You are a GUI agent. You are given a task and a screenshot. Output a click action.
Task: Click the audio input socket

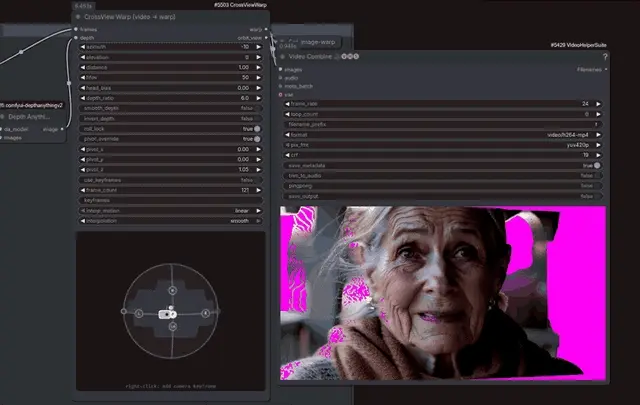[x=280, y=78]
